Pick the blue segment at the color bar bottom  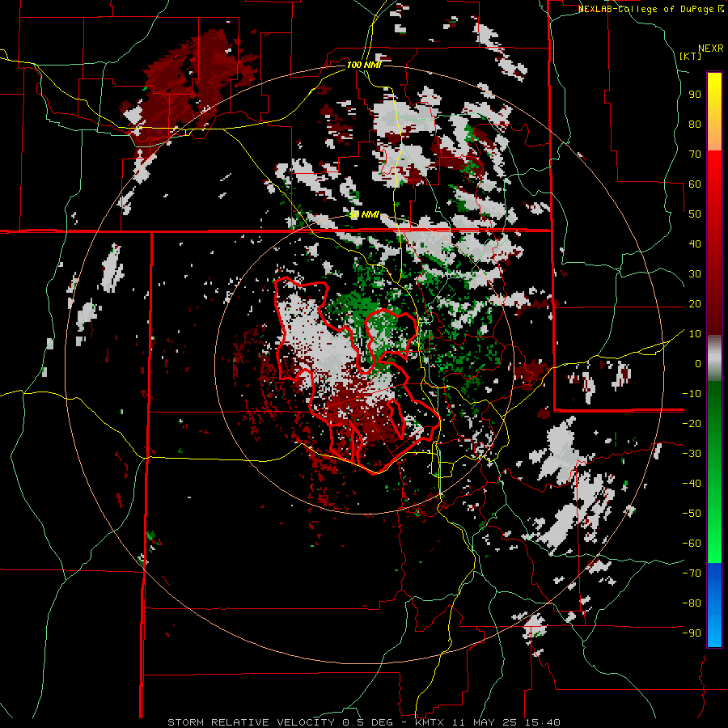point(714,605)
